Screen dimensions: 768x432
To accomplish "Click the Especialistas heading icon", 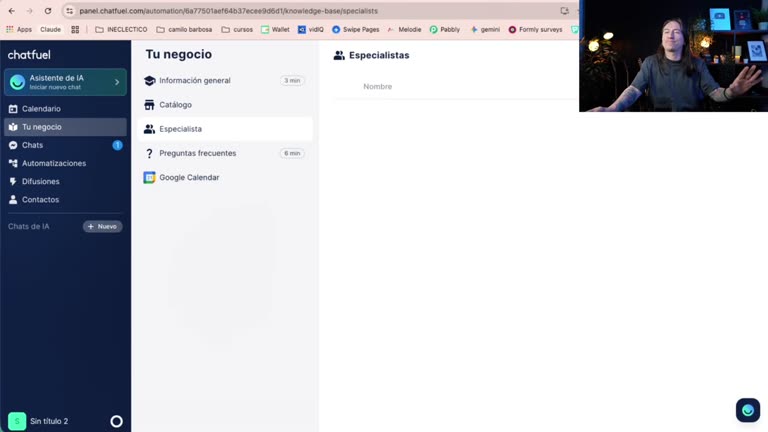I will pyautogui.click(x=339, y=55).
